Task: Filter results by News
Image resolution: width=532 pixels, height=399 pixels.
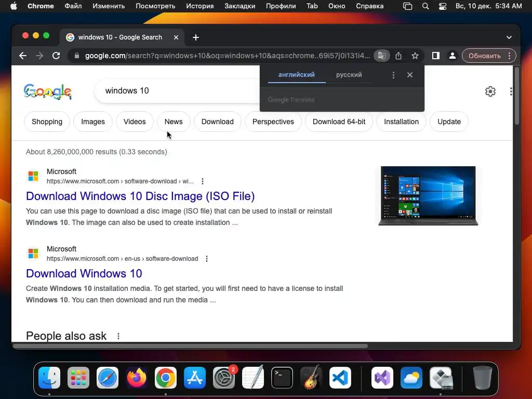Action: [x=174, y=122]
